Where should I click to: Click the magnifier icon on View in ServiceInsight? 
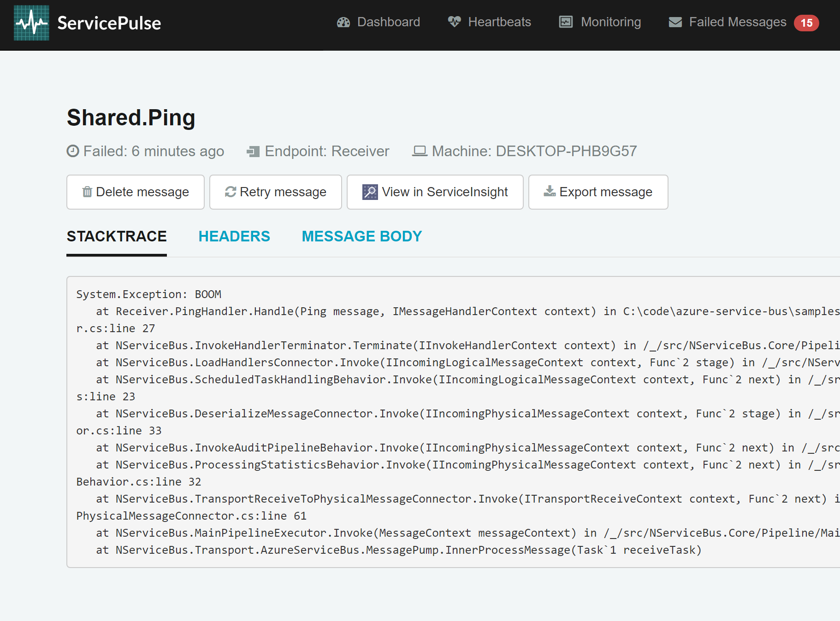click(369, 192)
